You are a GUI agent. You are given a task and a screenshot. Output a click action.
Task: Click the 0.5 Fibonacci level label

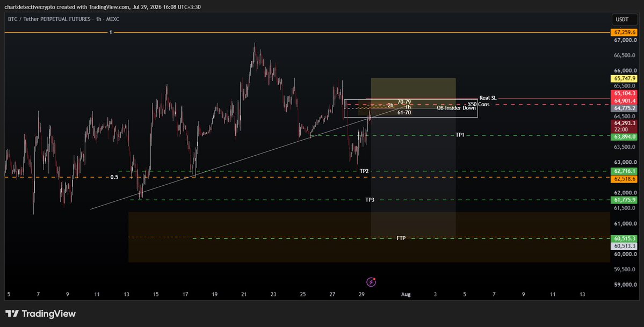(x=114, y=177)
